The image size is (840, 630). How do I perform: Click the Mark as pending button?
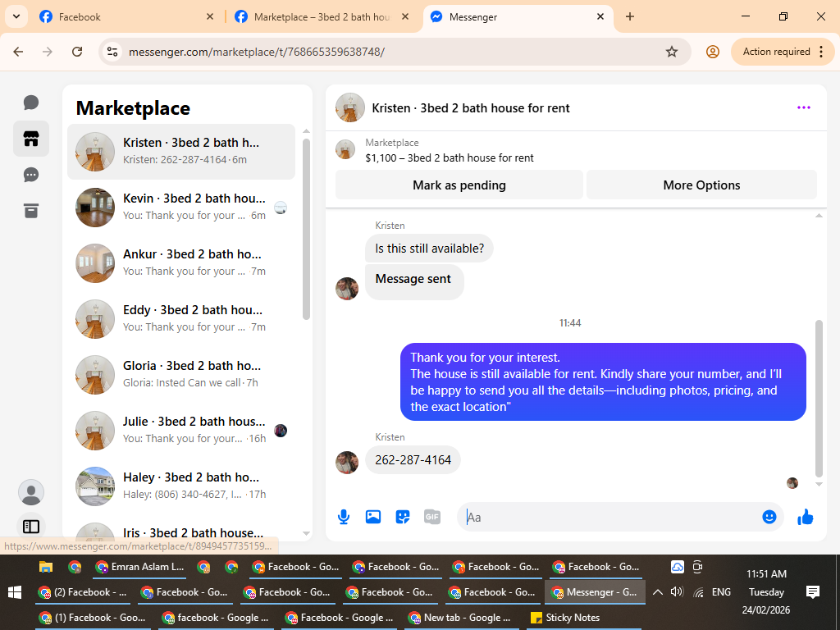pos(459,185)
